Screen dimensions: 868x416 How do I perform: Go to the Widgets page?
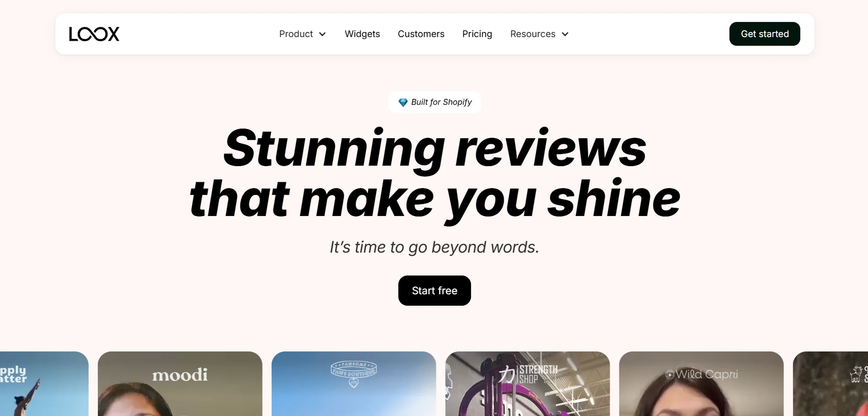pos(362,34)
